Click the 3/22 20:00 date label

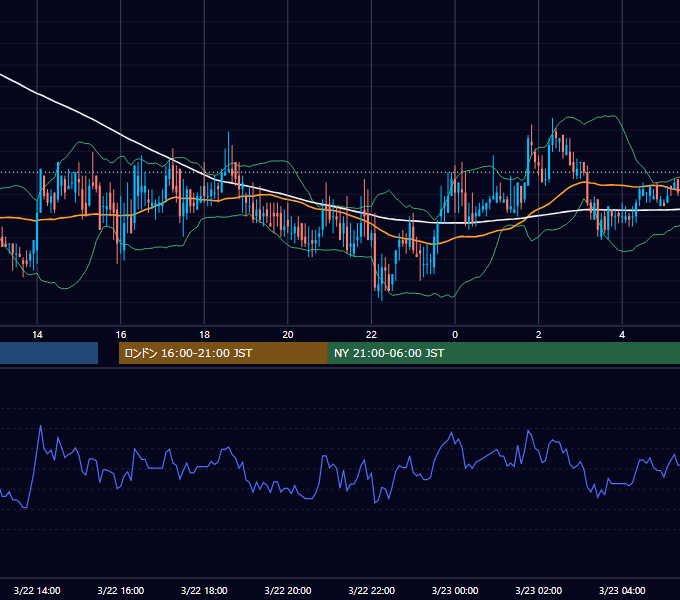coord(288,590)
